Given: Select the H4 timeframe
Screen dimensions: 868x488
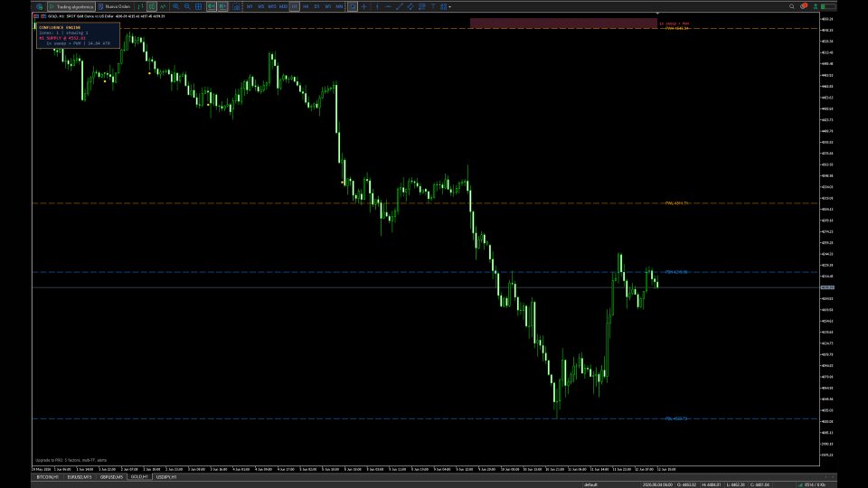Looking at the screenshot, I should coord(306,6).
